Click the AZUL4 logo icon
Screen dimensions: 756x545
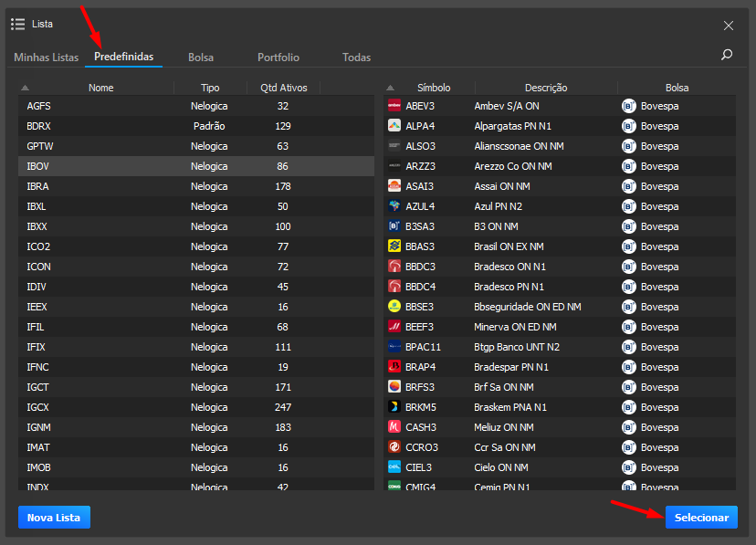pyautogui.click(x=394, y=206)
